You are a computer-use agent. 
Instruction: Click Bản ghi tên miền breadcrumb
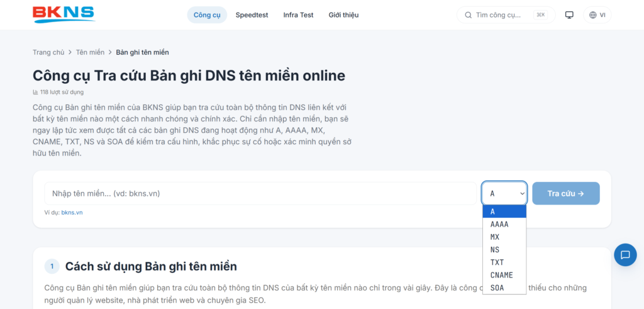(143, 52)
